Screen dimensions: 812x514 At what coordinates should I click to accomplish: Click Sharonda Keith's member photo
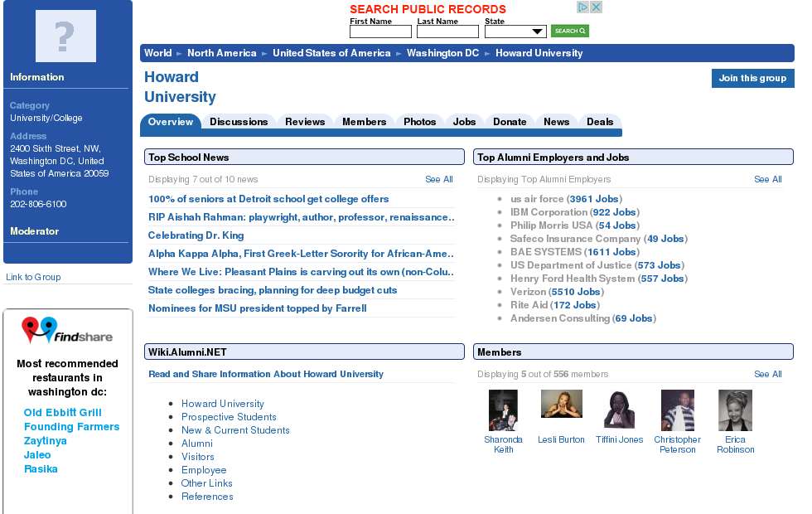pos(503,410)
